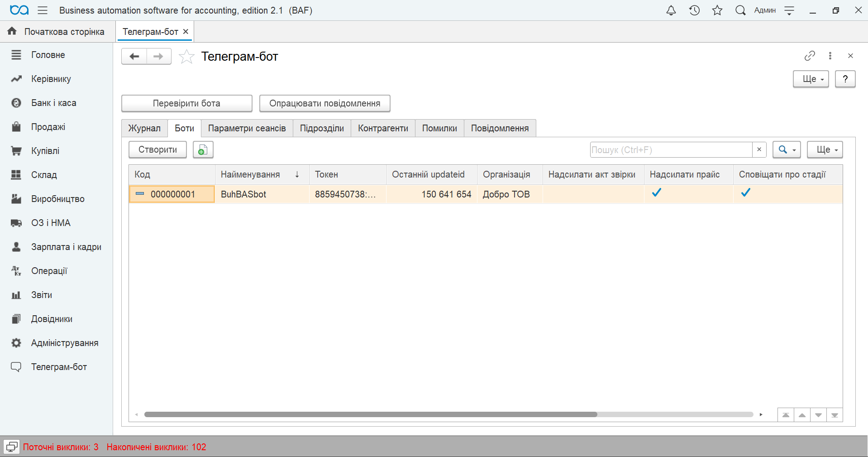
Task: Toggle Сповіщати про стадії checkmark for BuhBASbot
Action: coord(746,193)
